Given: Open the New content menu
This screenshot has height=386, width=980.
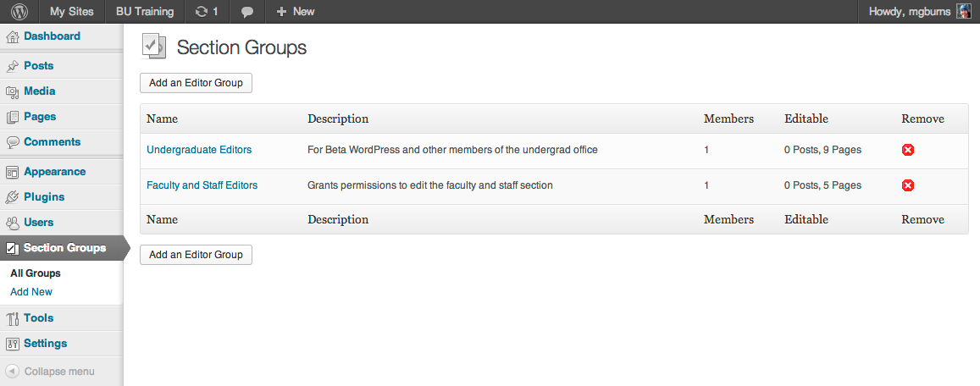Looking at the screenshot, I should pyautogui.click(x=296, y=11).
